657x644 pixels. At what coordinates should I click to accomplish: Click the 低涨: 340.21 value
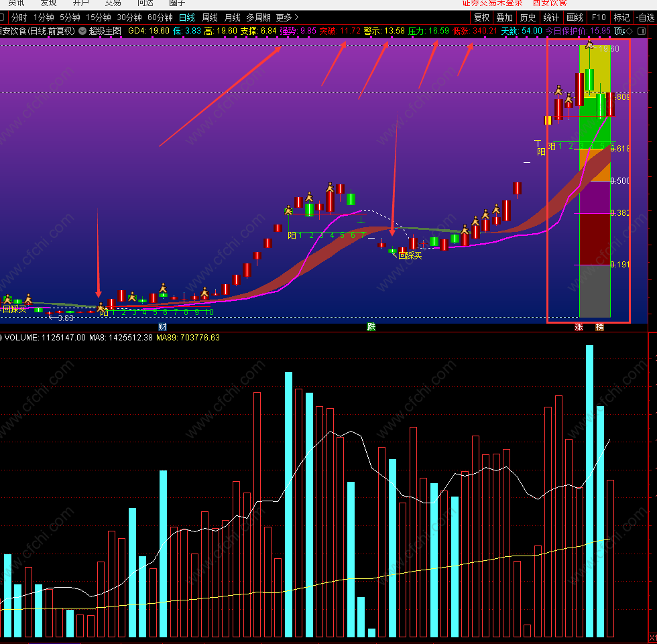(475, 31)
